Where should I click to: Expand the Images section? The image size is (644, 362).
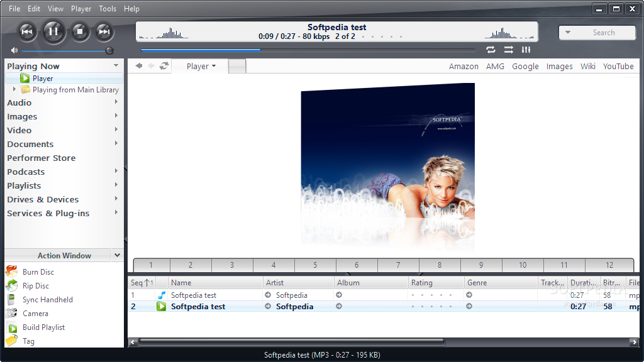click(x=116, y=116)
